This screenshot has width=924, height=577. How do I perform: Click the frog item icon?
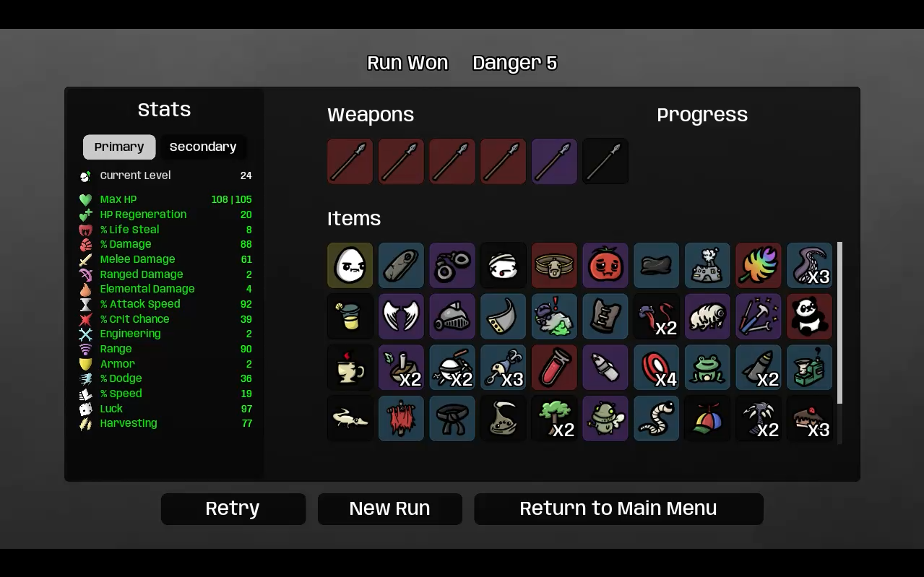point(707,368)
